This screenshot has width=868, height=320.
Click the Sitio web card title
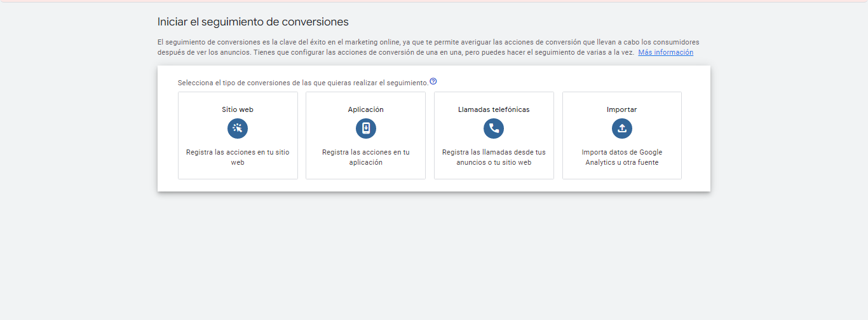(x=238, y=109)
